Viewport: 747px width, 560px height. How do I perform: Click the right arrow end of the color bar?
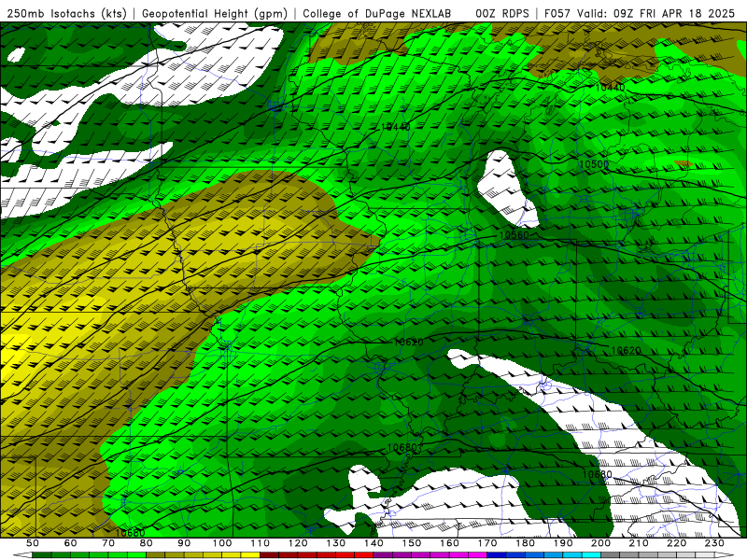tap(725, 555)
